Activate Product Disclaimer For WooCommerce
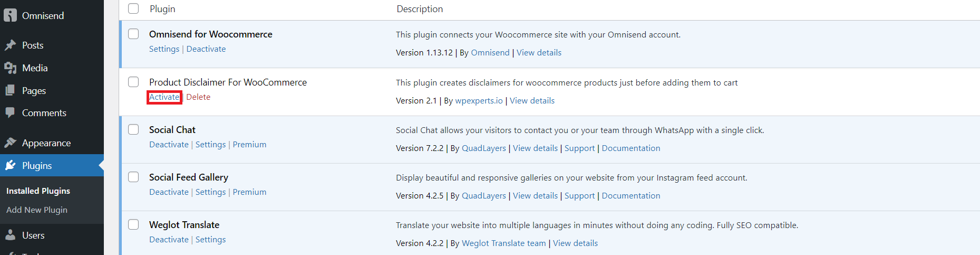 (x=164, y=97)
